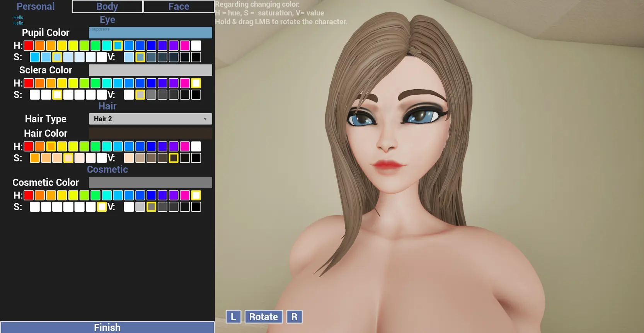Click the Pupil Color preview bar
This screenshot has width=644, height=333.
(x=150, y=33)
